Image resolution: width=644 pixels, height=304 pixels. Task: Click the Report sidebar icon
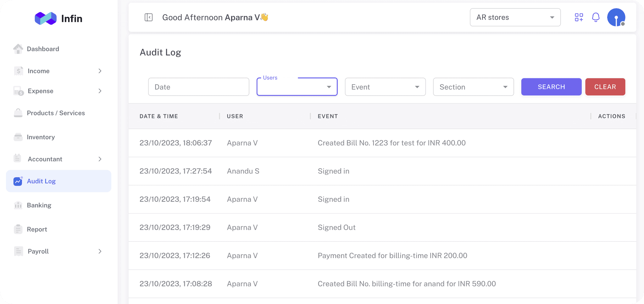(x=18, y=229)
